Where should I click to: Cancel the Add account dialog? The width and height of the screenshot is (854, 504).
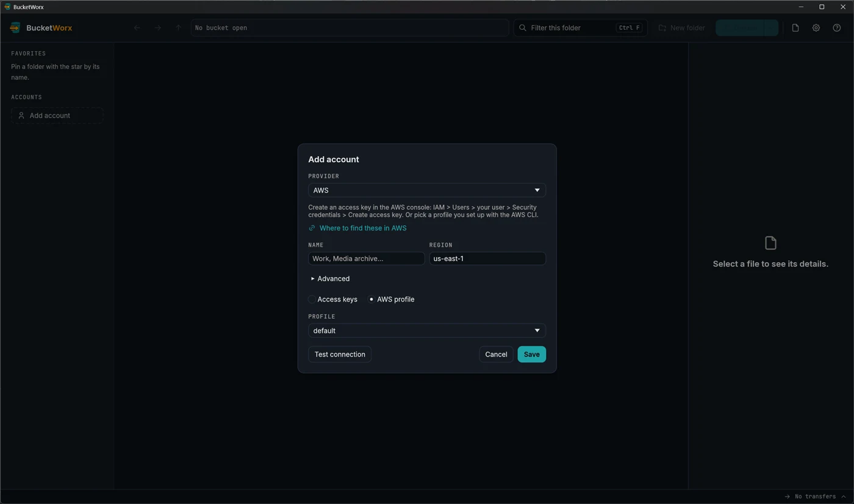pyautogui.click(x=496, y=354)
